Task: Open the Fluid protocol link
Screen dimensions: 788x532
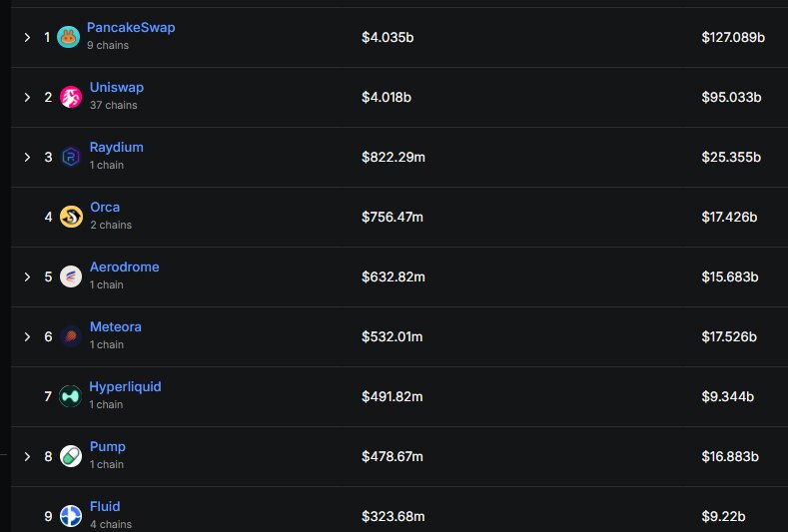Action: (105, 506)
